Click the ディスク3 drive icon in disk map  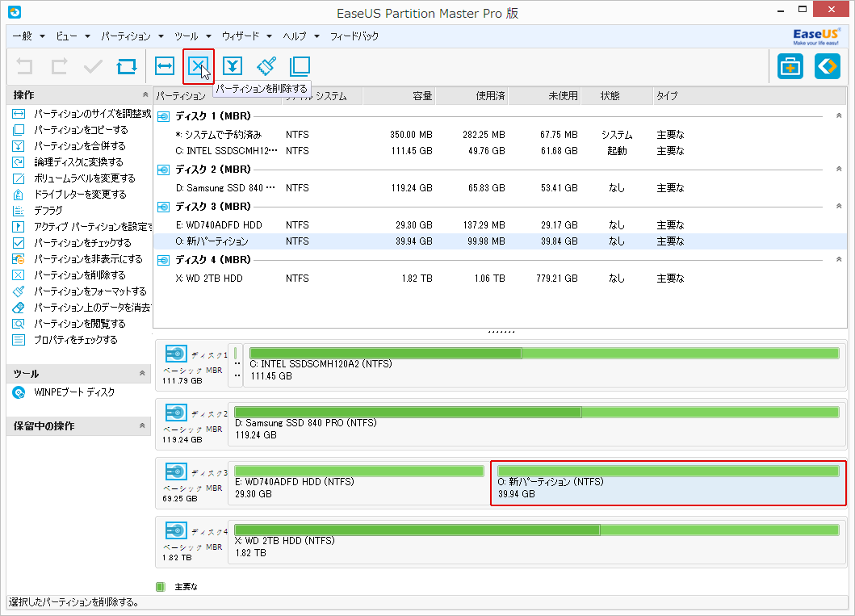176,471
